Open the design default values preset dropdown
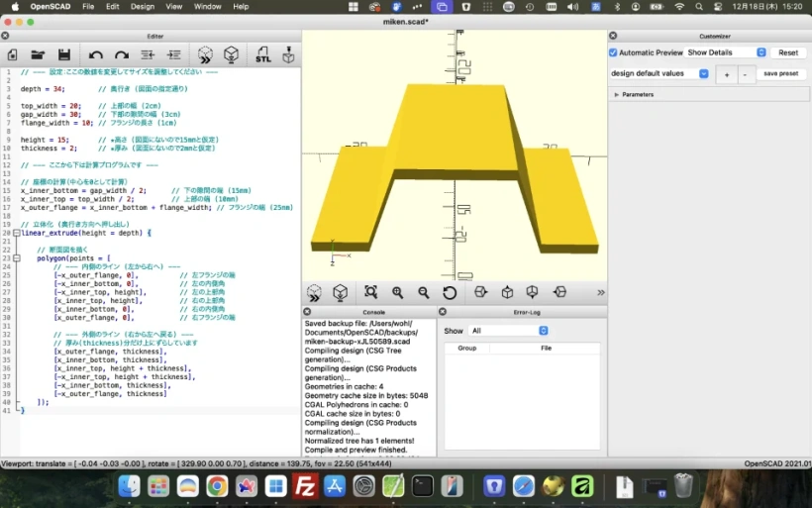The width and height of the screenshot is (812, 508). (660, 73)
